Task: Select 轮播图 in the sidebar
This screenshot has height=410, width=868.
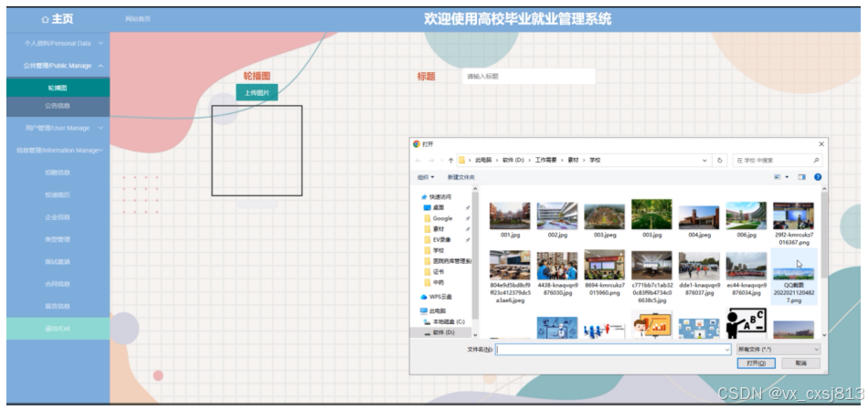Action: (58, 88)
